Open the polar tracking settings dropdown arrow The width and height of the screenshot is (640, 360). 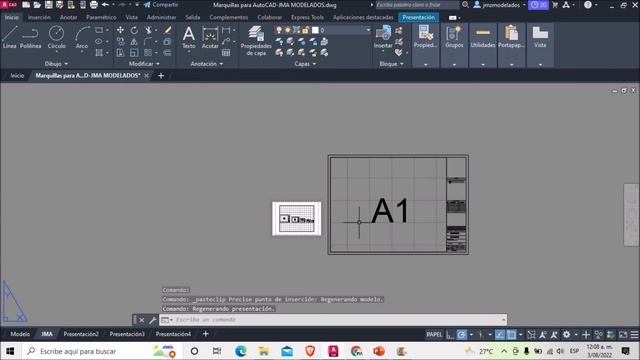471,335
